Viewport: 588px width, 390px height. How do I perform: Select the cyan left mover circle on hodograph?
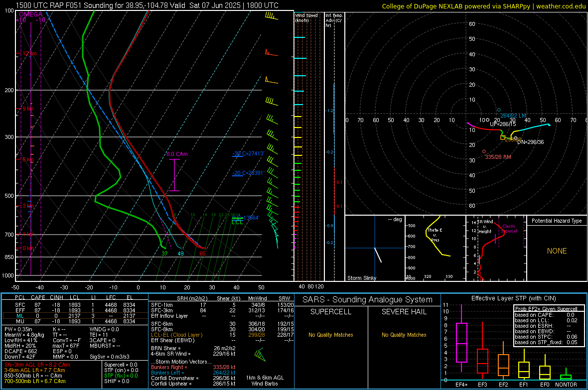click(x=499, y=110)
